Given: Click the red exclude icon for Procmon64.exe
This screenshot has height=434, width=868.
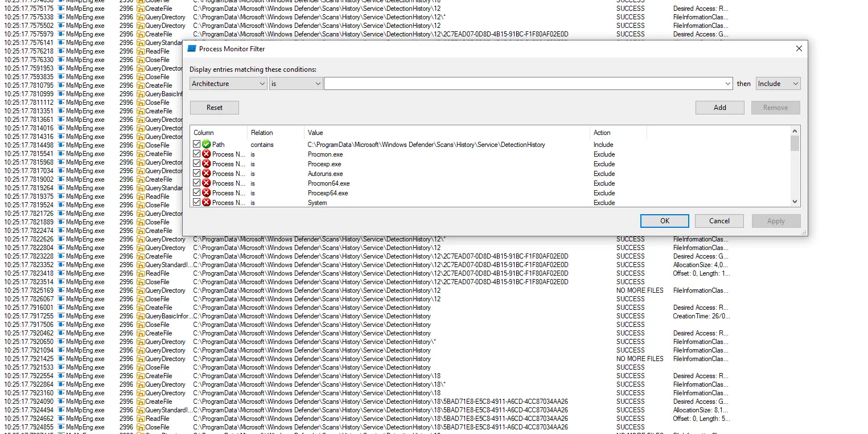Looking at the screenshot, I should (206, 183).
